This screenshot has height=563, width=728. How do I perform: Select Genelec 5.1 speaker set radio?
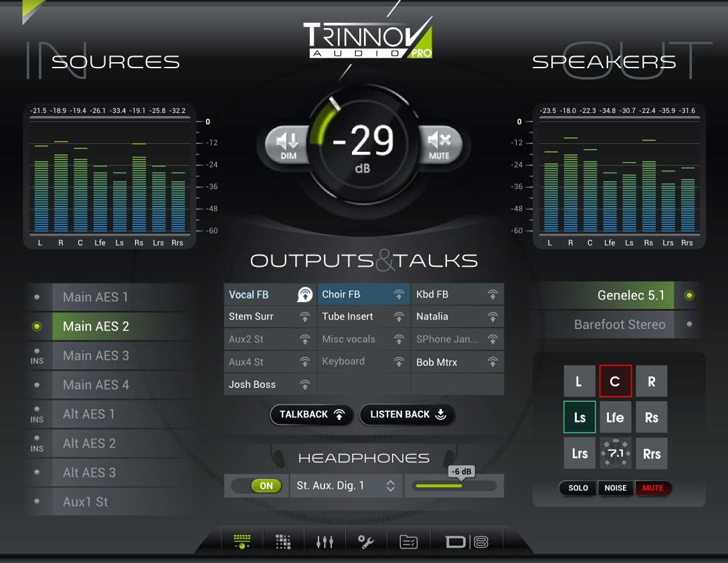(x=689, y=295)
